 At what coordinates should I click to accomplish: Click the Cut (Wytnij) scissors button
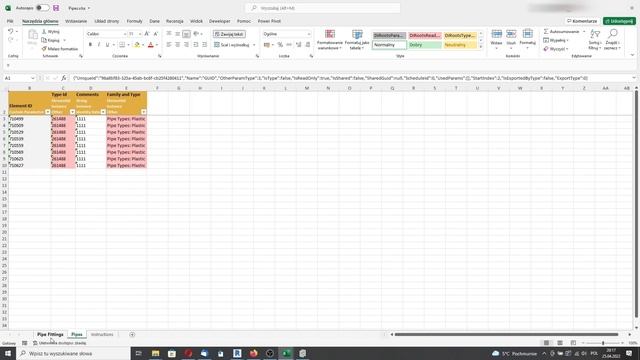click(51, 31)
